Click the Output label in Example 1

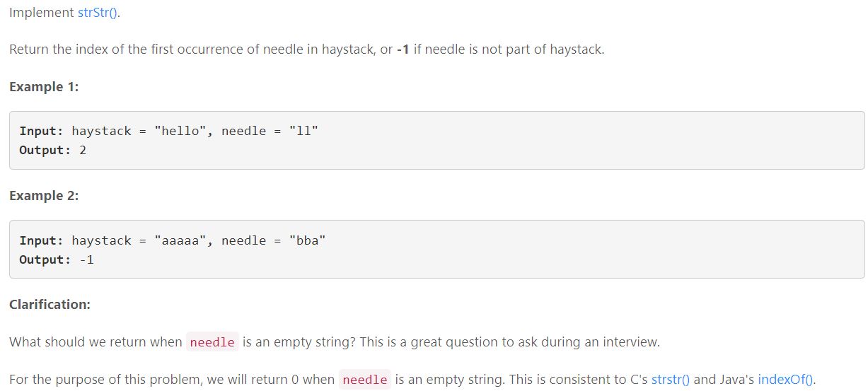[x=45, y=150]
